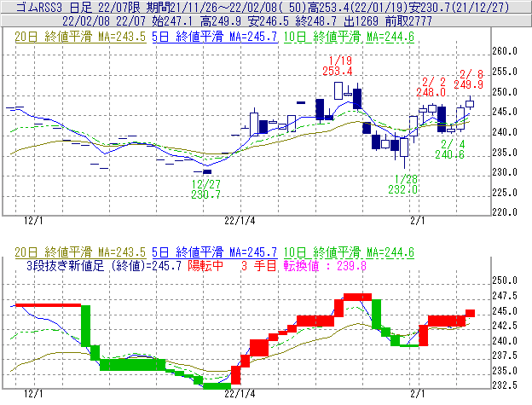
Task: Click the red 3 手目 text
Action: [x=259, y=265]
